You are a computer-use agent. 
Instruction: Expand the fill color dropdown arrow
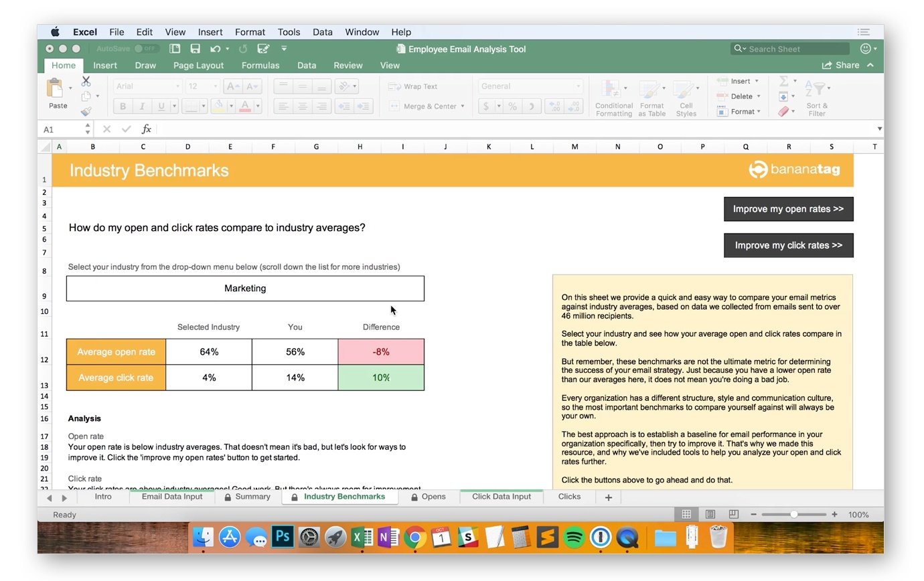tap(231, 106)
